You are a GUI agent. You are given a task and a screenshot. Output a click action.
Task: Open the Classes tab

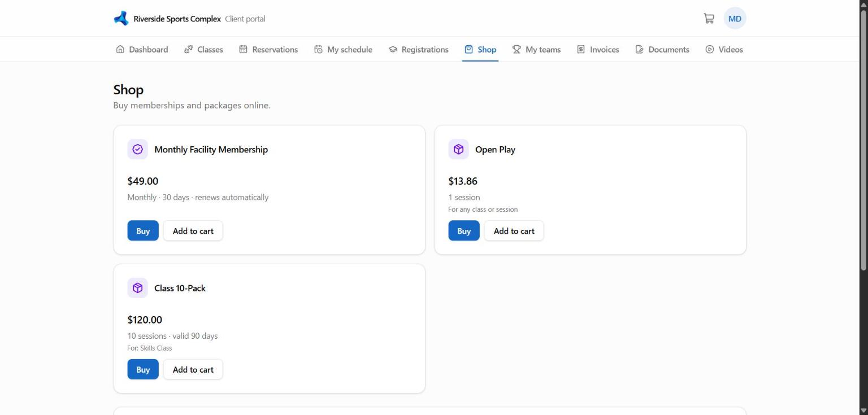tap(204, 50)
